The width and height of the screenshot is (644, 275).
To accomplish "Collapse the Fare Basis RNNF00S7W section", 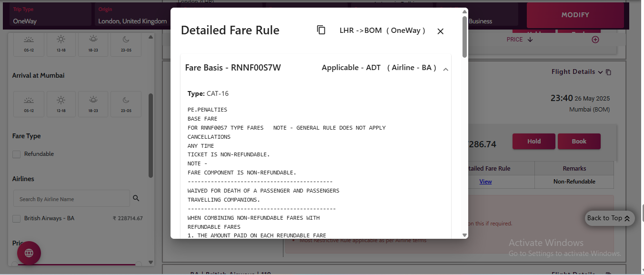I will [445, 70].
